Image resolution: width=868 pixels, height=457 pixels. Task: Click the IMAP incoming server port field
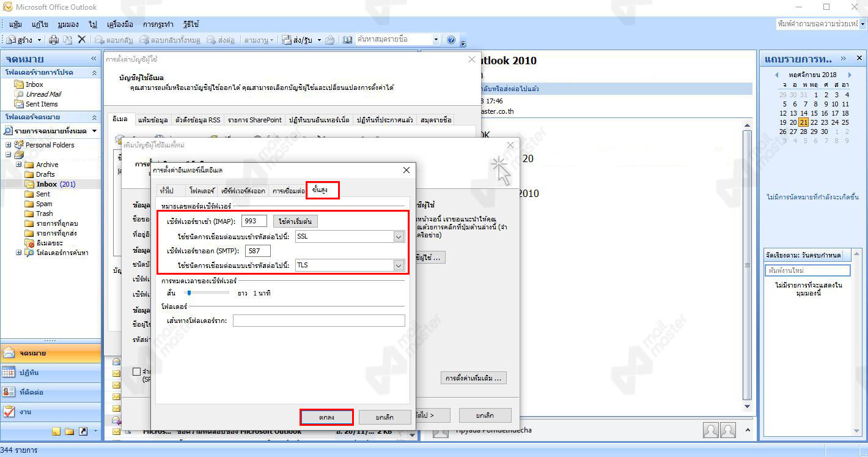(254, 221)
